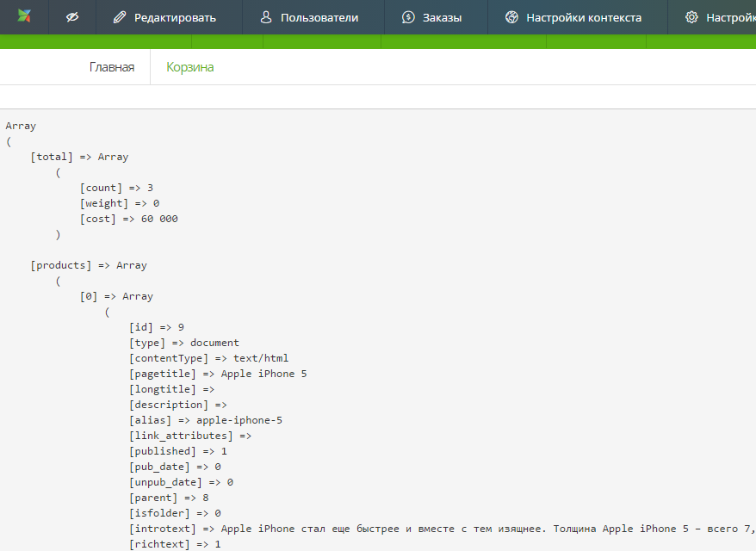Image resolution: width=756 pixels, height=551 pixels.
Task: Click the [total] => Array line
Action: click(x=79, y=157)
